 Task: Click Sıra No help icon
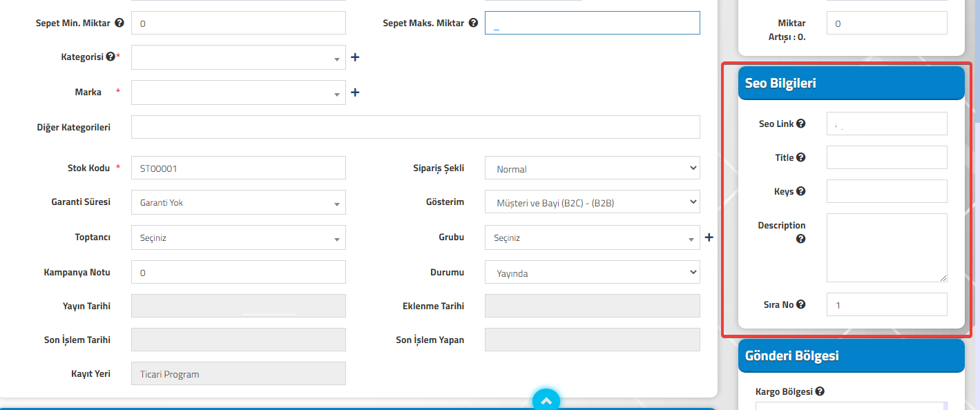(x=801, y=304)
